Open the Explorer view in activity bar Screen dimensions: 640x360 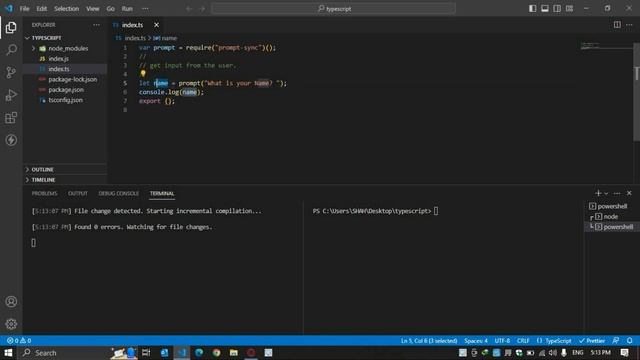pos(11,27)
